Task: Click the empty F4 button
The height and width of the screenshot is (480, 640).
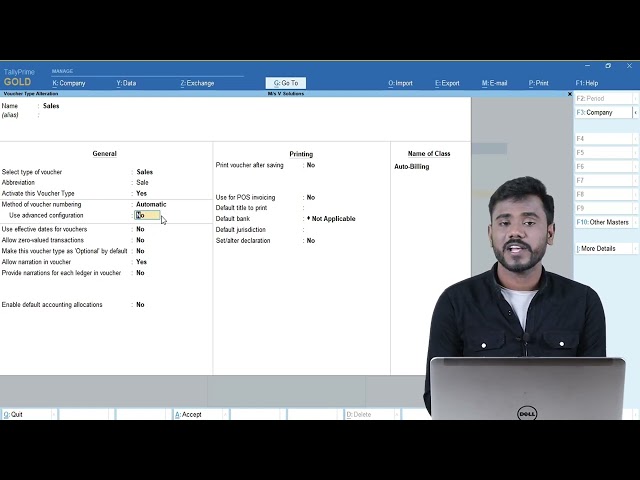Action: (606, 139)
